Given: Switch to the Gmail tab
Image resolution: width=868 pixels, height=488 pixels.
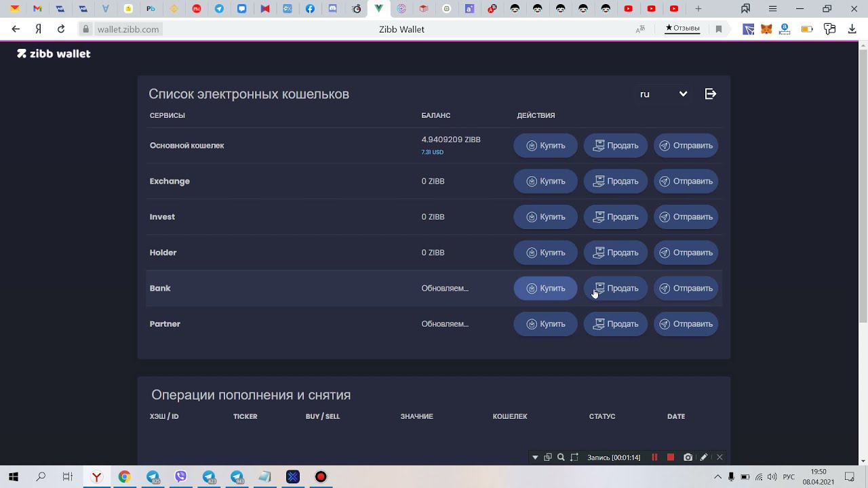Looking at the screenshot, I should point(37,9).
